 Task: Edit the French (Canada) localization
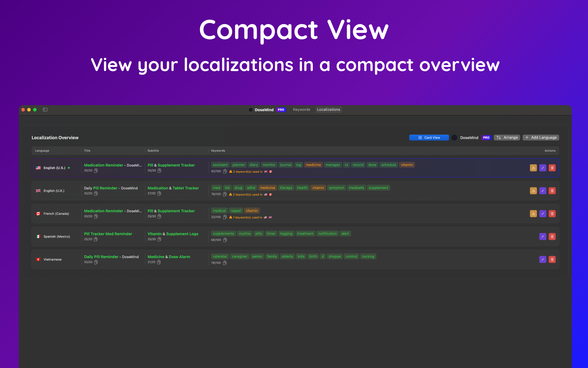tap(543, 214)
